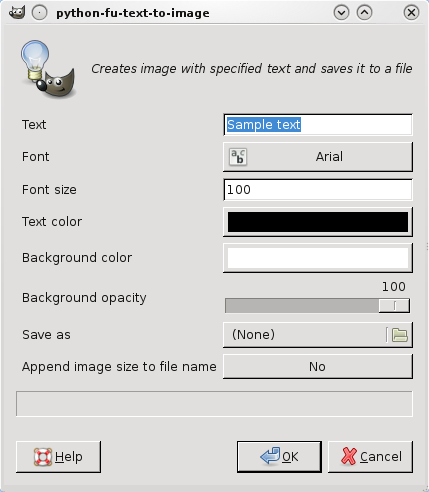Open the Save as (None) file chooser
429x492 pixels.
(318, 335)
